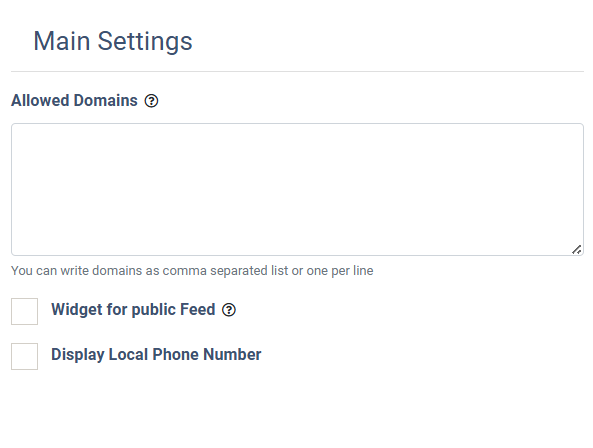
Task: Click the diagonal resize grip in domains box
Action: coord(576,250)
